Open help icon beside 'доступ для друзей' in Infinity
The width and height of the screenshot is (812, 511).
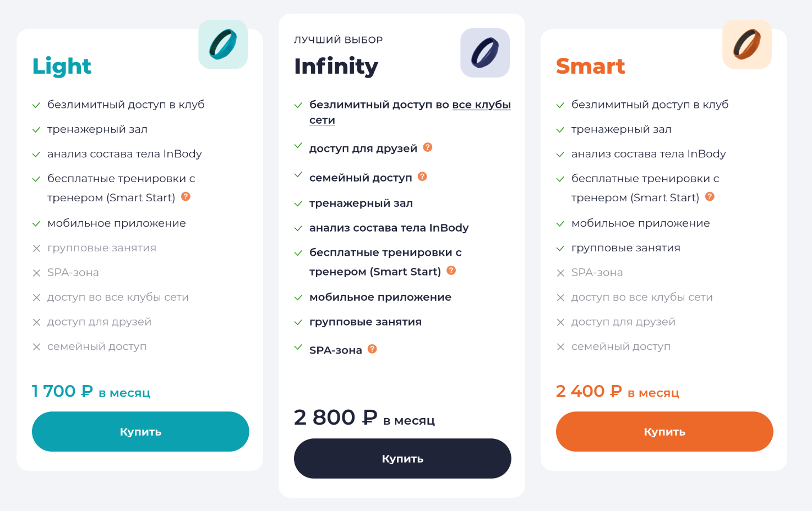pyautogui.click(x=428, y=147)
